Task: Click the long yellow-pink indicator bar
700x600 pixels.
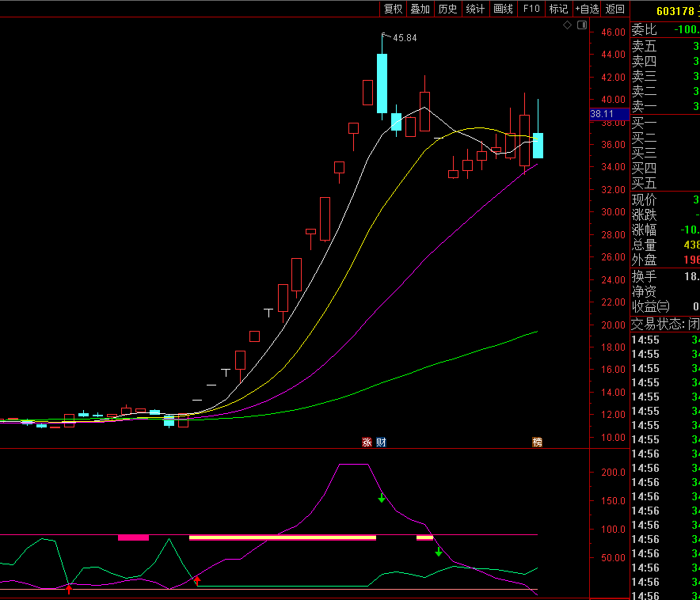Action: 283,538
